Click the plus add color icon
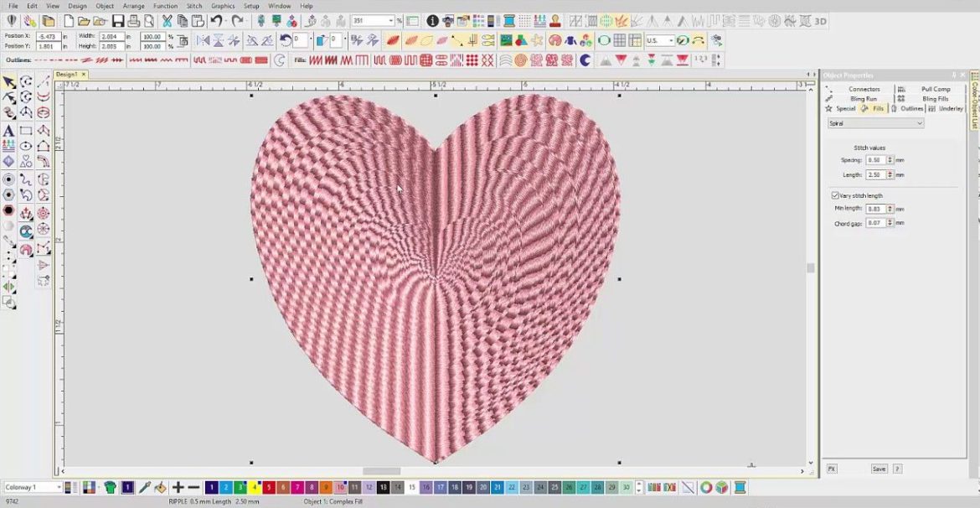980x508 pixels. (x=178, y=487)
